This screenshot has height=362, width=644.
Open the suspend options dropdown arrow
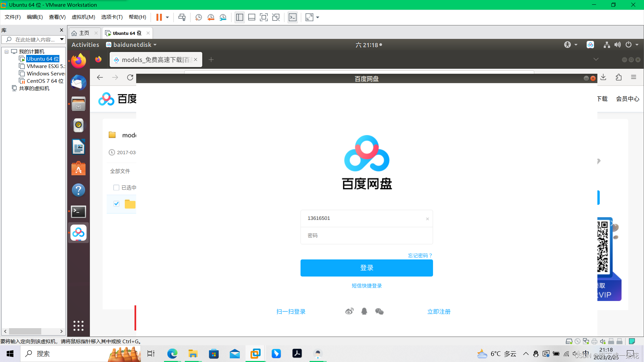[167, 17]
